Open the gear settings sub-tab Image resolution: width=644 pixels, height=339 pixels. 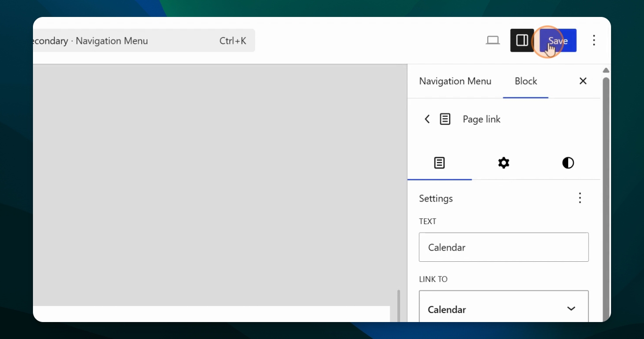coord(504,163)
